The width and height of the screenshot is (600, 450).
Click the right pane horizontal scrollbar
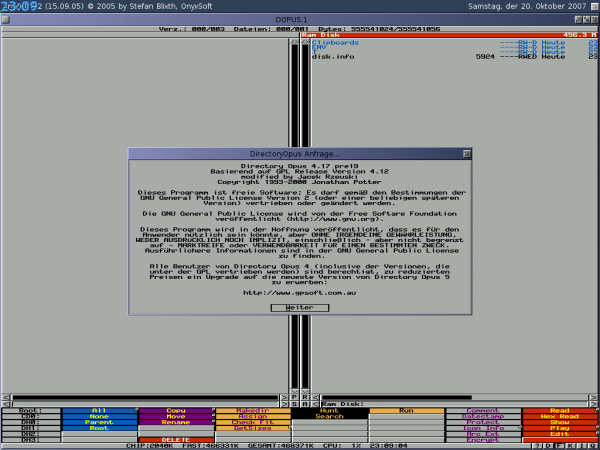pyautogui.click(x=454, y=398)
